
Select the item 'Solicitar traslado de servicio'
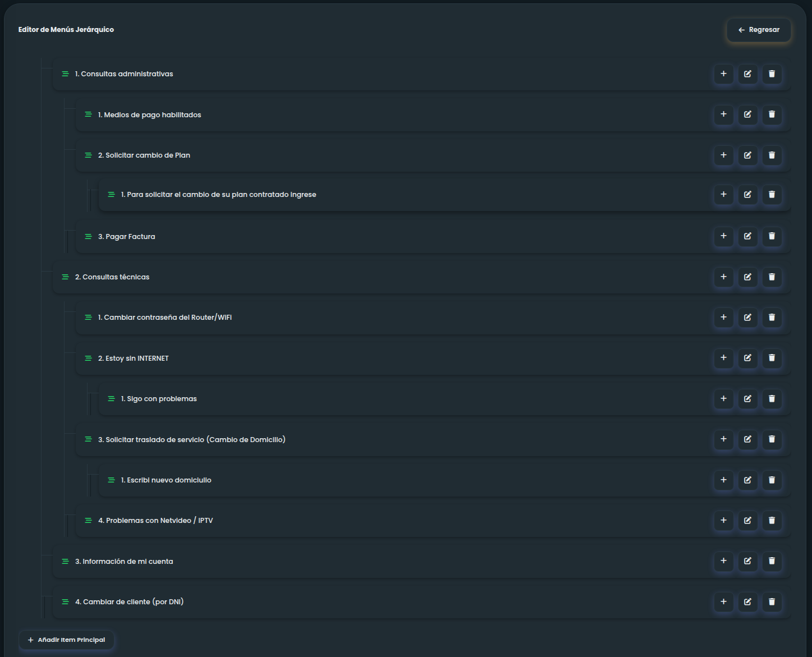[192, 439]
